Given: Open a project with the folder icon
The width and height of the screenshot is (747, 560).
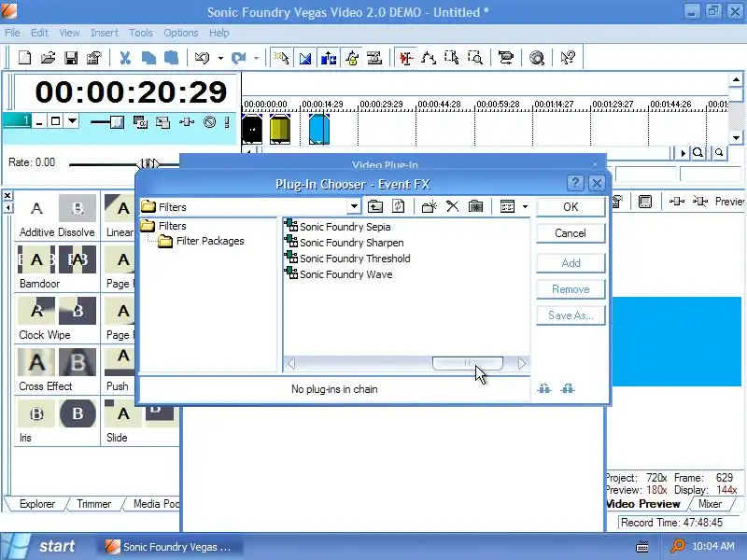Looking at the screenshot, I should coord(48,58).
